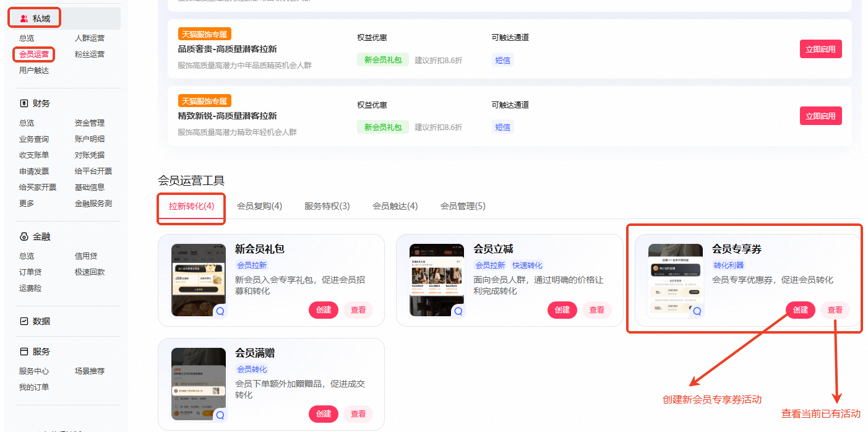This screenshot has width=868, height=432.
Task: Click 创建 on 会员专享券 card
Action: click(801, 310)
